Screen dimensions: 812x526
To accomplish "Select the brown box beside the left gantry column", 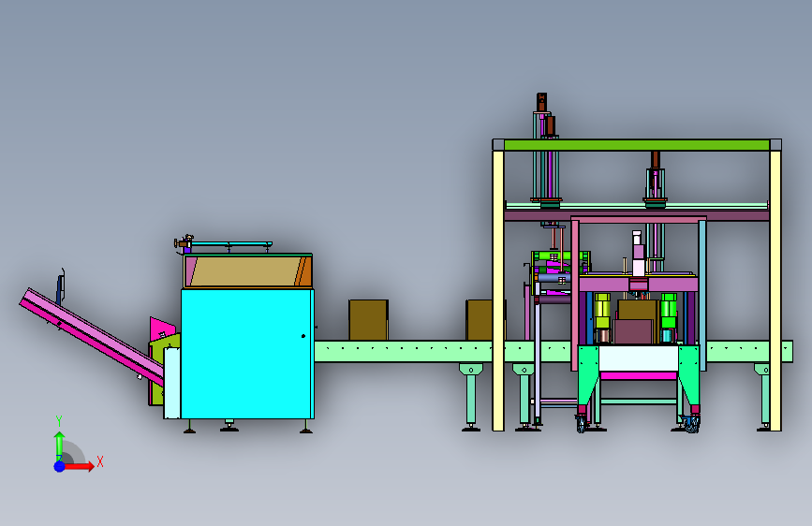I will pos(479,320).
